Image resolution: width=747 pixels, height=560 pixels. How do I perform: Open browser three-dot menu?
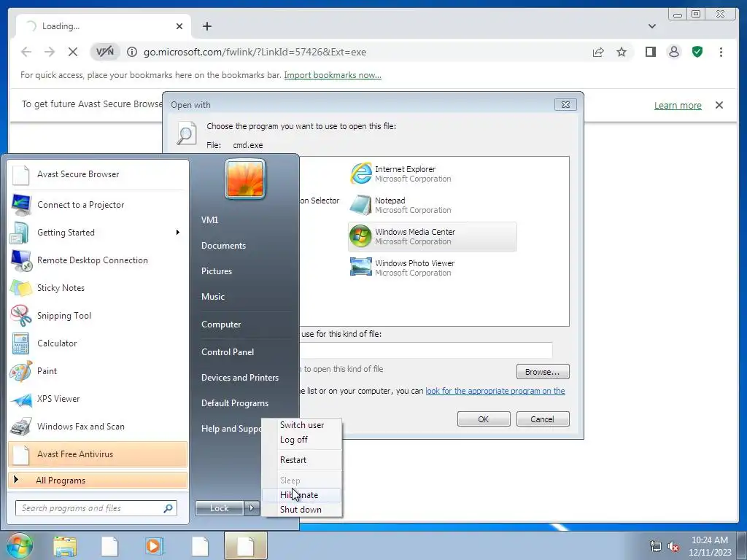point(721,52)
